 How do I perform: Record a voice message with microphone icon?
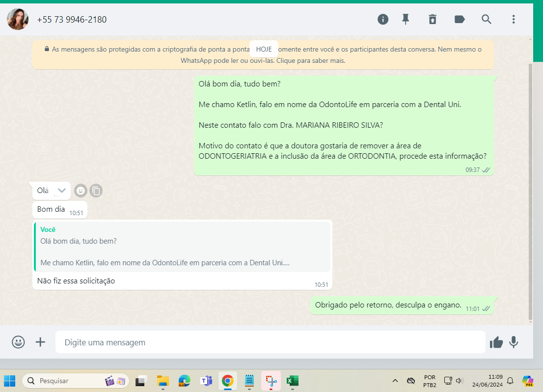click(514, 342)
